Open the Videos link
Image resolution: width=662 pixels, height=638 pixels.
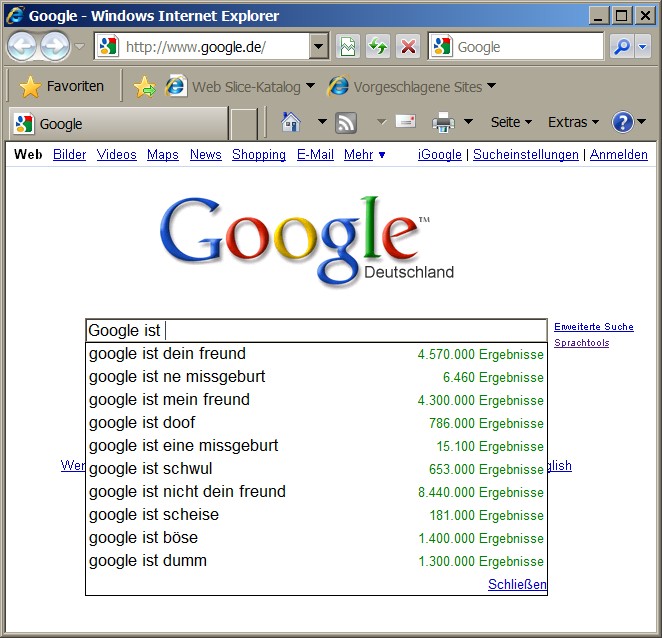click(x=117, y=155)
